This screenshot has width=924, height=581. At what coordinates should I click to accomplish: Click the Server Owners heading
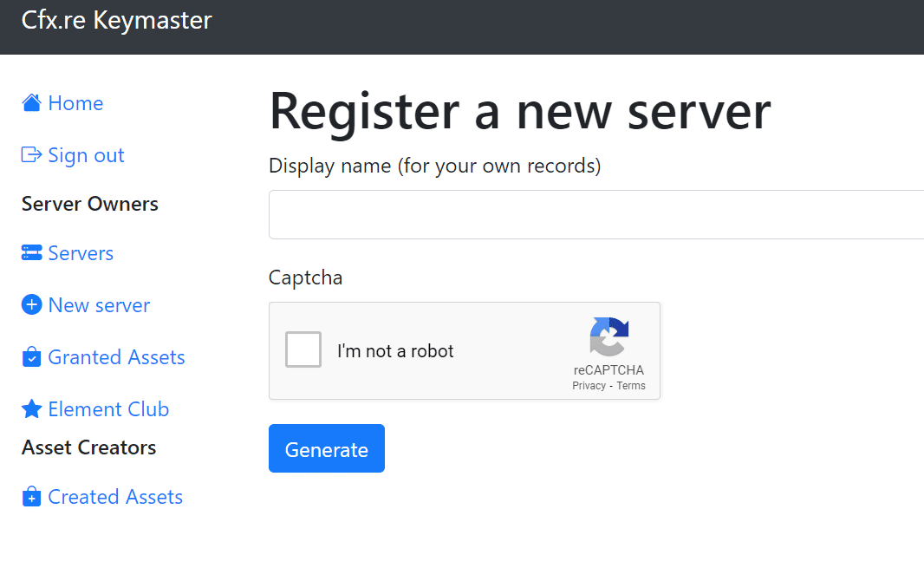[x=90, y=204]
